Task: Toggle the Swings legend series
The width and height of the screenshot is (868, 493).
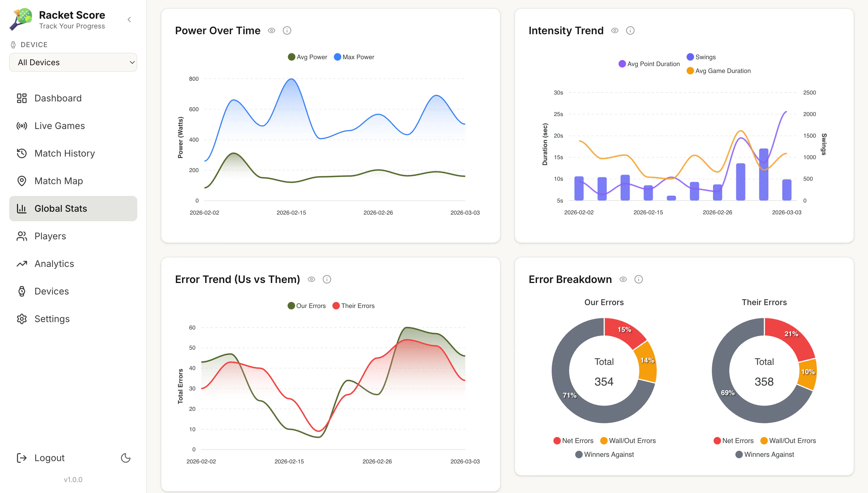Action: [701, 57]
